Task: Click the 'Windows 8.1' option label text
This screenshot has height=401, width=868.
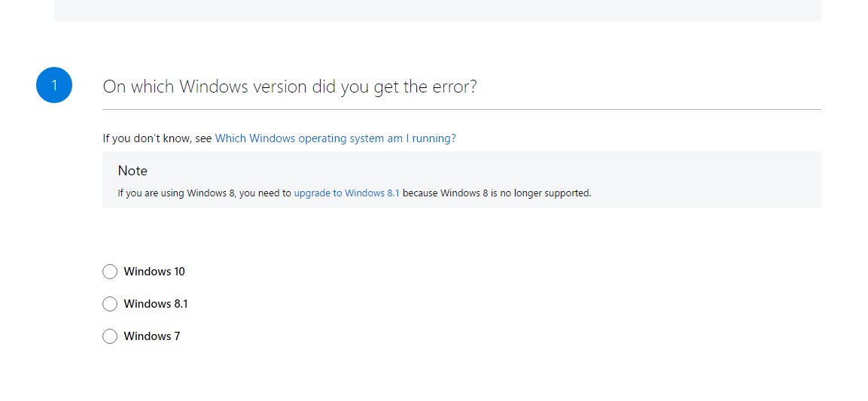Action: (156, 304)
